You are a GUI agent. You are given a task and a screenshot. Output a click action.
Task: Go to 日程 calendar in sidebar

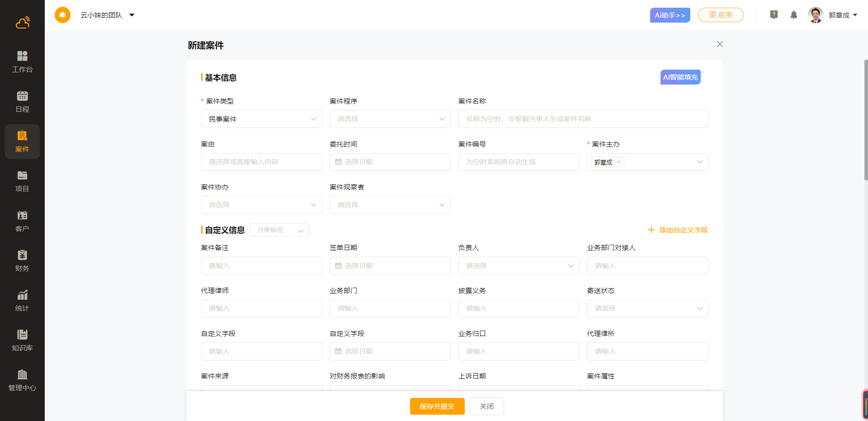pos(22,101)
